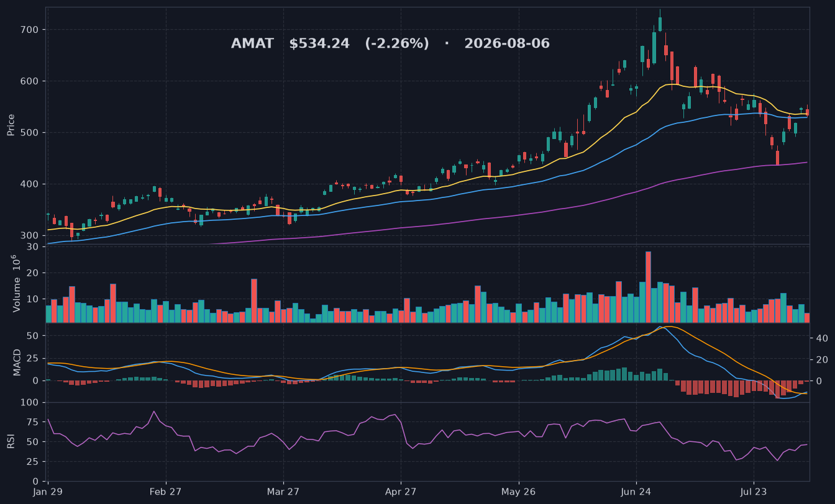Click the 10 label on volume axis
This screenshot has height=504, width=835.
[x=34, y=298]
